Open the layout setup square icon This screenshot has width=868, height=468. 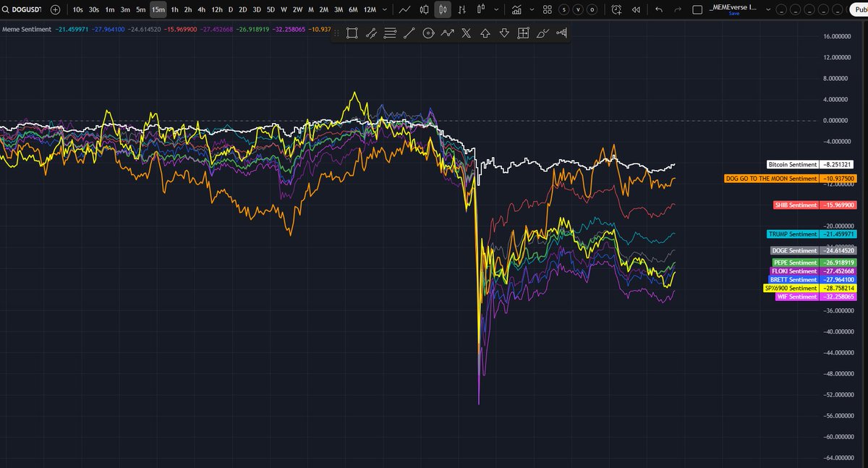[x=697, y=10]
